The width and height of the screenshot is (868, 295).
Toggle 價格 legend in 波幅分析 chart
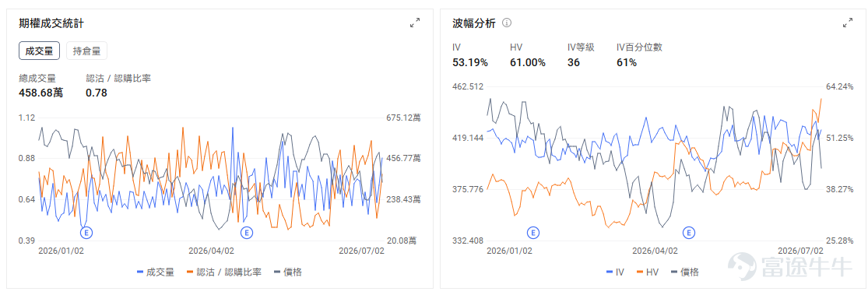pos(685,272)
